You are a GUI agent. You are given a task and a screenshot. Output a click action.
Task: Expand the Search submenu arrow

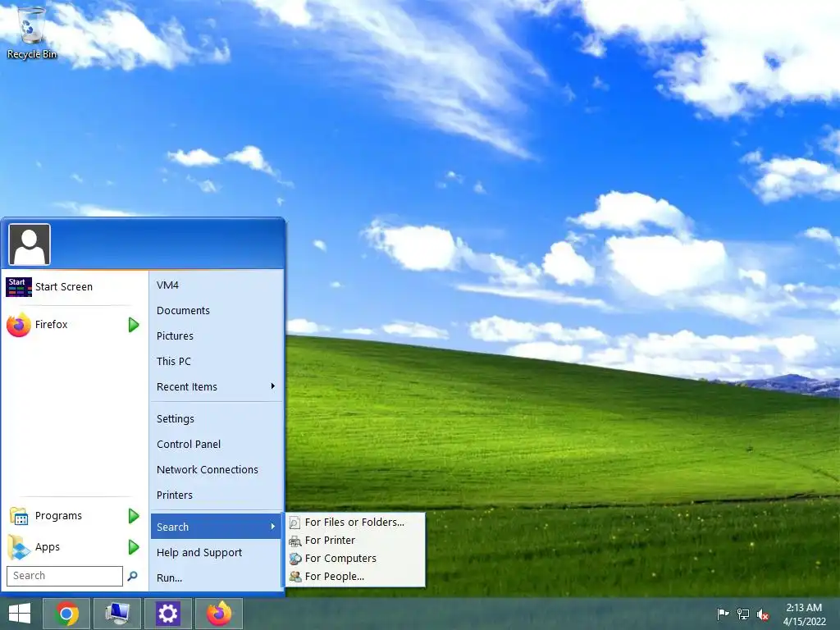point(272,527)
